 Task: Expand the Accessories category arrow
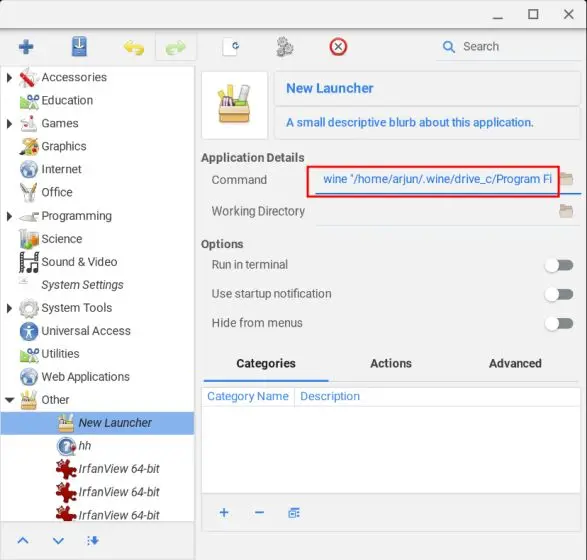[x=9, y=78]
